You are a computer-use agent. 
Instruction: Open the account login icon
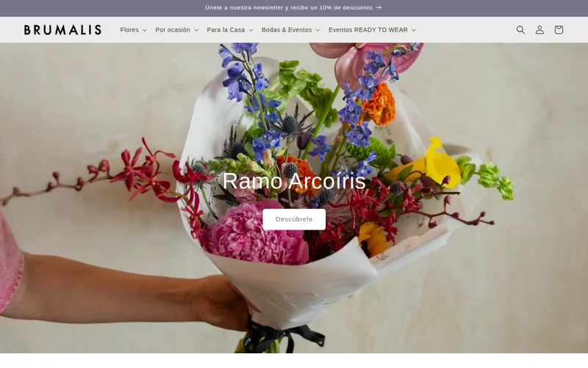(x=539, y=29)
